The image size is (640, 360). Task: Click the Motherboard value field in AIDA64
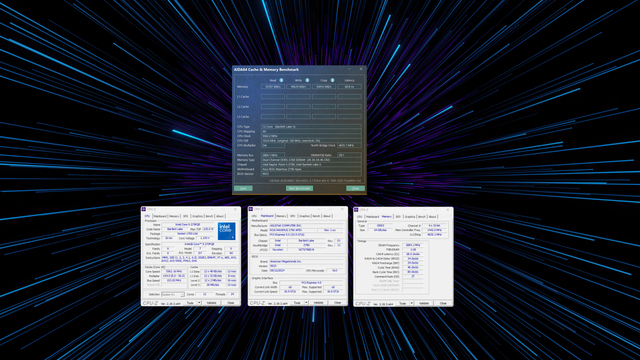click(311, 169)
